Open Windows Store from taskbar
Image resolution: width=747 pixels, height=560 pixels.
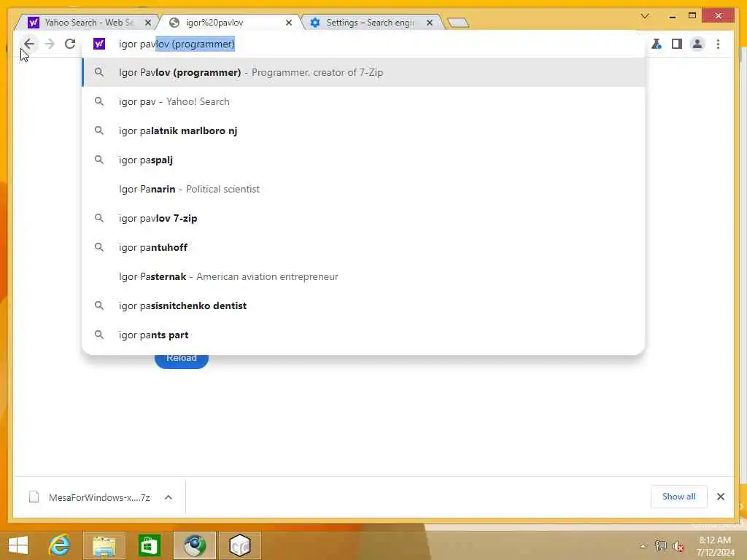(x=149, y=545)
